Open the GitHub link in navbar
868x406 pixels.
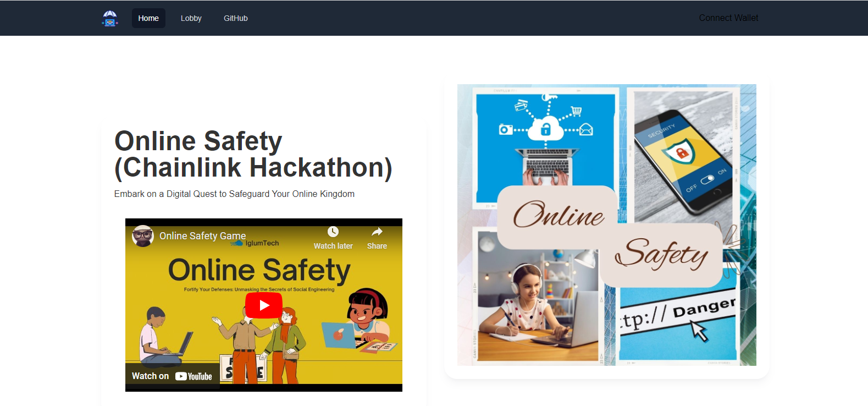click(235, 18)
